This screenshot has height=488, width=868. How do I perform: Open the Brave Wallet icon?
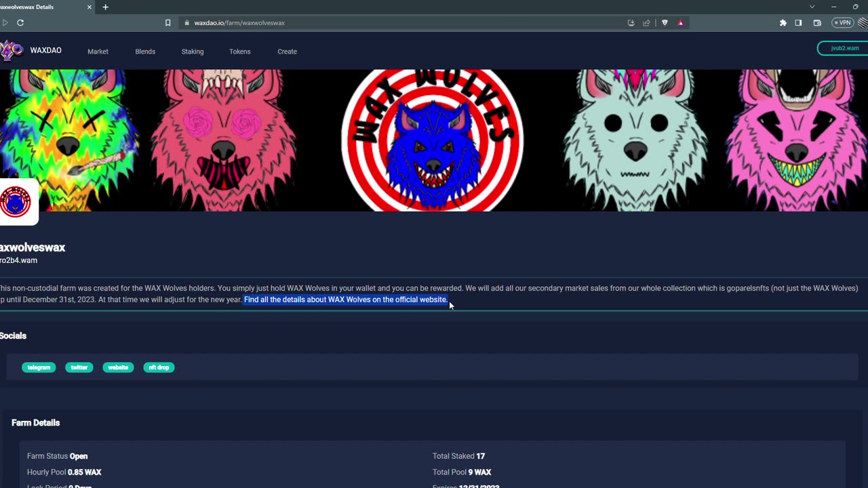(x=817, y=22)
